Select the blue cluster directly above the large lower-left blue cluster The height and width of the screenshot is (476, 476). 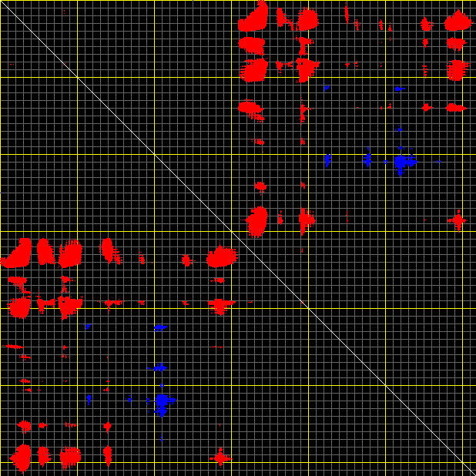coord(159,367)
